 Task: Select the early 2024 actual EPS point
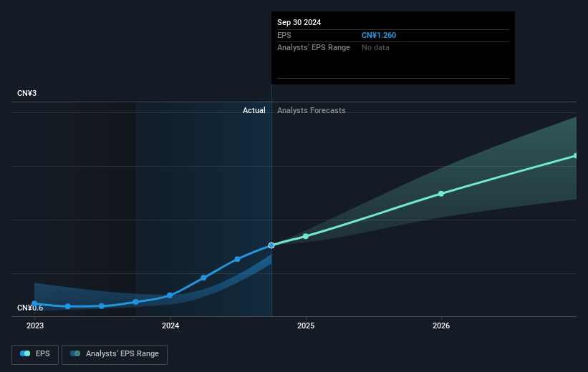170,295
